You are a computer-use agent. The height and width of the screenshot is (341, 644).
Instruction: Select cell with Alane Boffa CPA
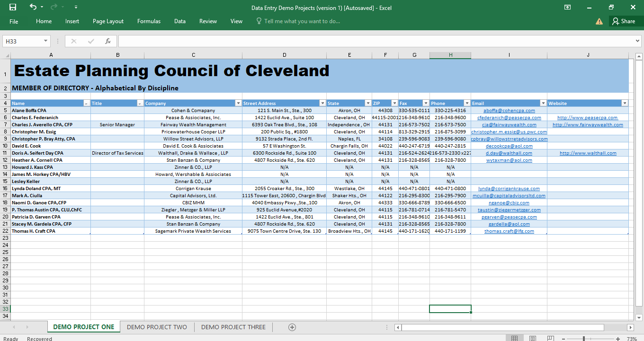coord(51,110)
